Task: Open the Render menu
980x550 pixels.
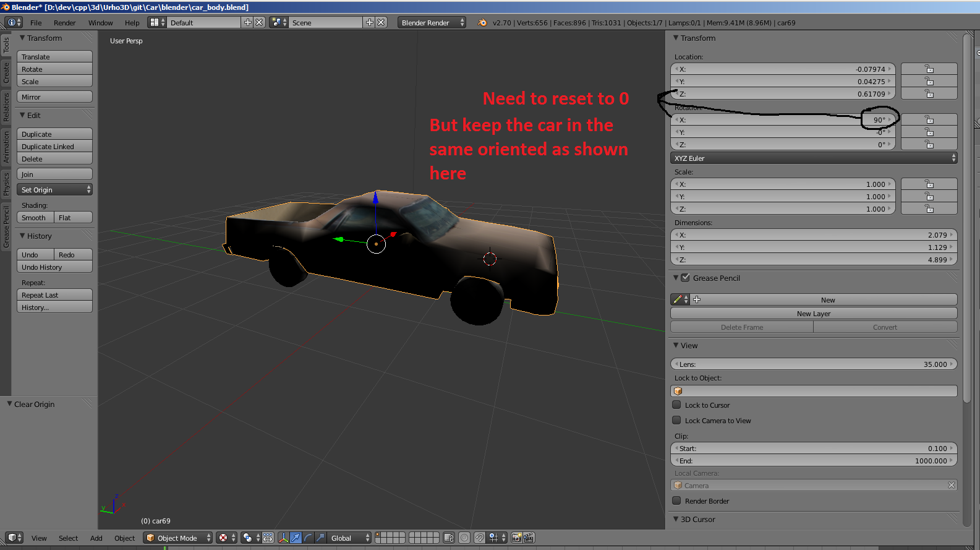Action: pyautogui.click(x=64, y=22)
